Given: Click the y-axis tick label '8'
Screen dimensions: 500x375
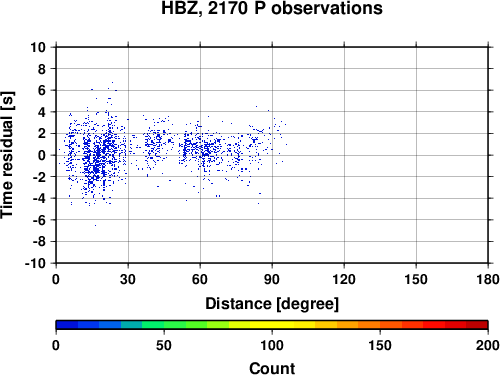Looking at the screenshot, I should pos(42,69).
